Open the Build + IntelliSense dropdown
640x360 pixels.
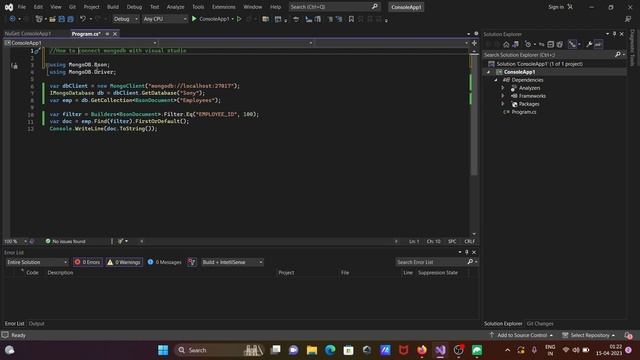click(x=232, y=262)
